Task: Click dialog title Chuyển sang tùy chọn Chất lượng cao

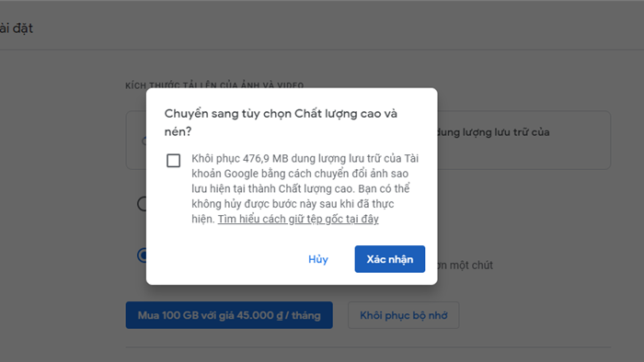Action: (281, 114)
